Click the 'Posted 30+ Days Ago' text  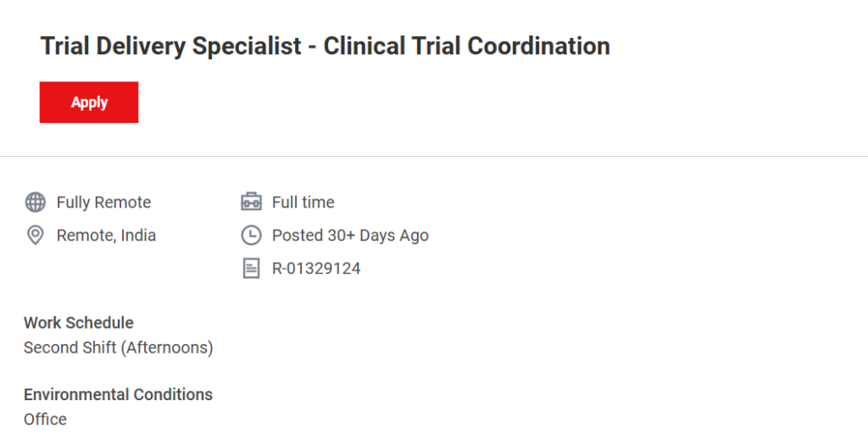(350, 235)
